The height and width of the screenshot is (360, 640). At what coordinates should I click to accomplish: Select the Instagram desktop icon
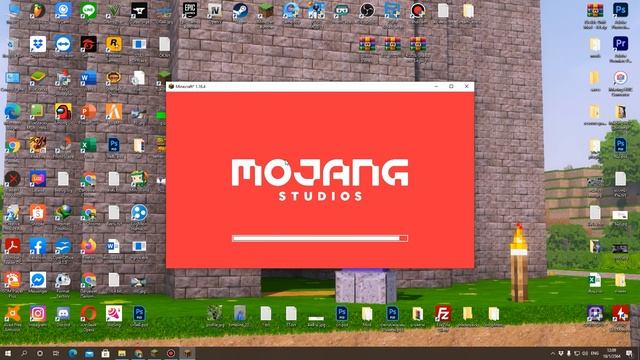coord(38,313)
